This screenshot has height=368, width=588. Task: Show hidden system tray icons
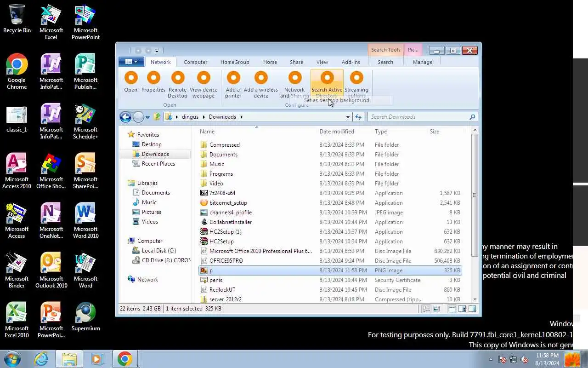[491, 360]
